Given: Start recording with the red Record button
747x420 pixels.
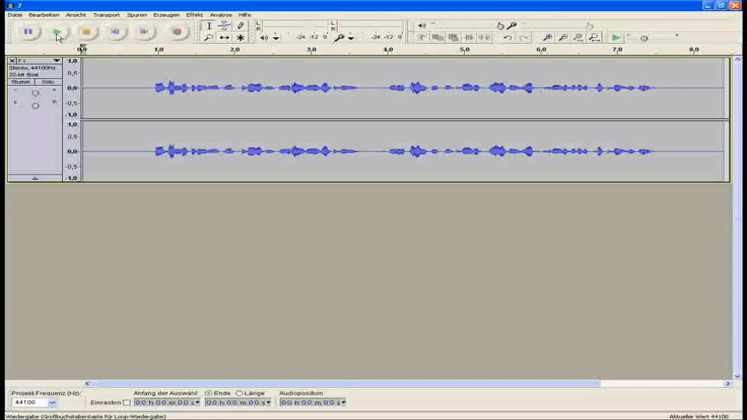Looking at the screenshot, I should pyautogui.click(x=177, y=32).
